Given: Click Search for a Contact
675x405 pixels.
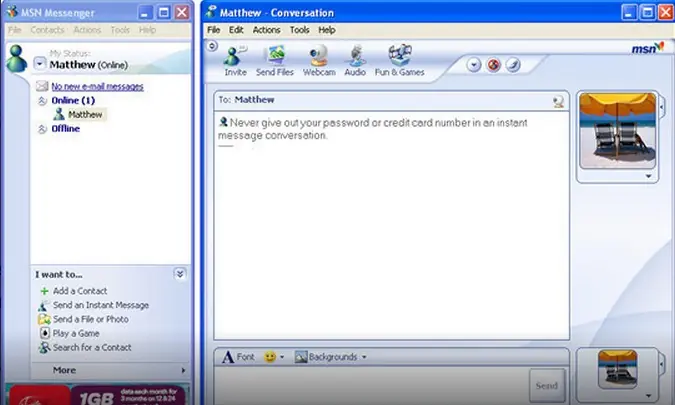Looking at the screenshot, I should [92, 347].
